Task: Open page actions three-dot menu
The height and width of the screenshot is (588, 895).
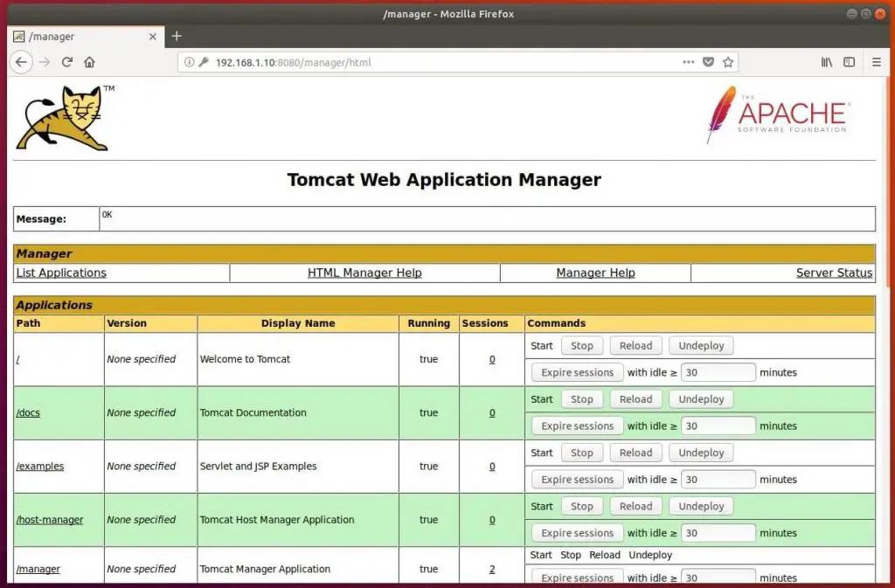Action: [x=689, y=62]
